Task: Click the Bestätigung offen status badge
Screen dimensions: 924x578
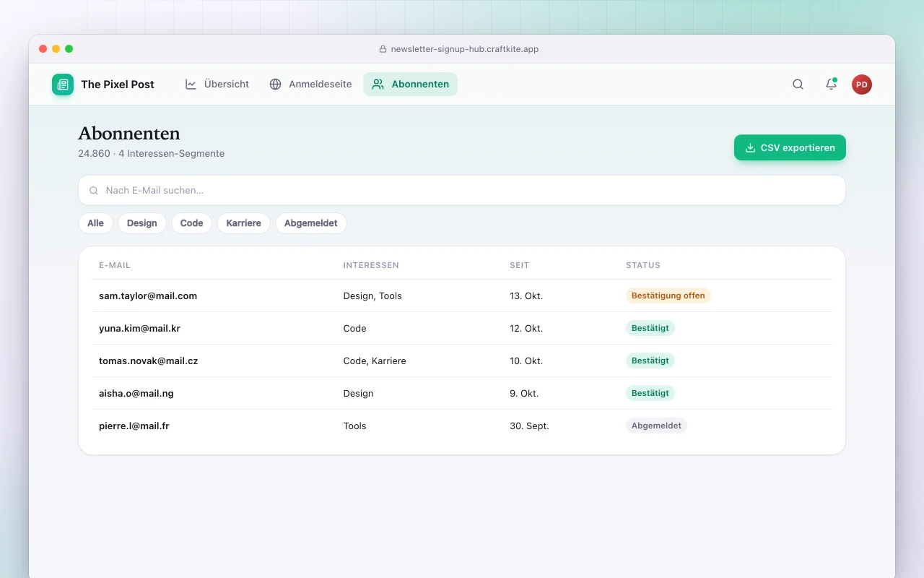Action: [x=668, y=296]
